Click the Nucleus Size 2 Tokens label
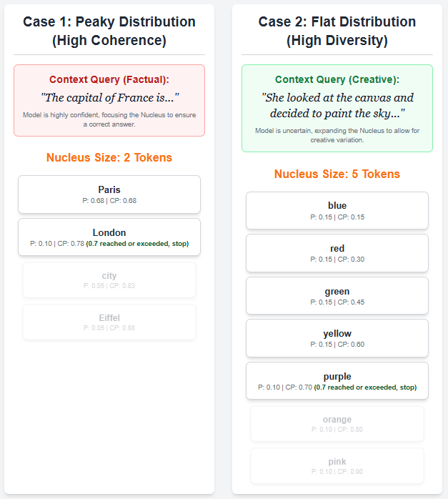The width and height of the screenshot is (448, 499). (x=109, y=157)
